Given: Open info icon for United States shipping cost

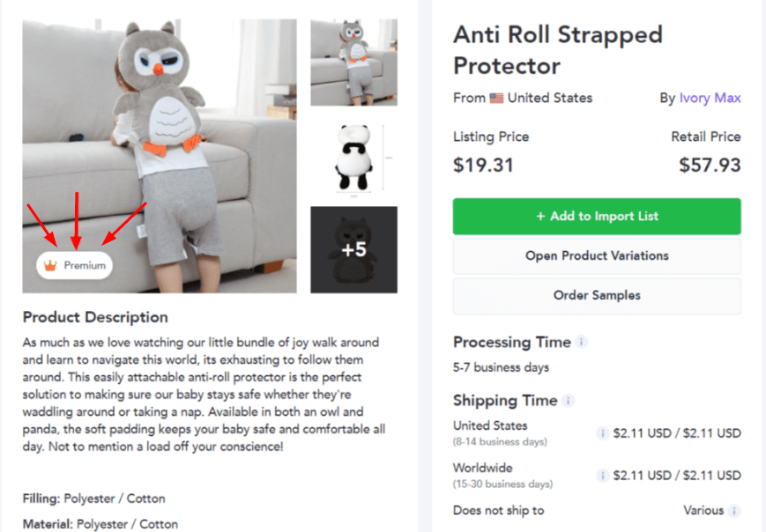Looking at the screenshot, I should (x=603, y=433).
